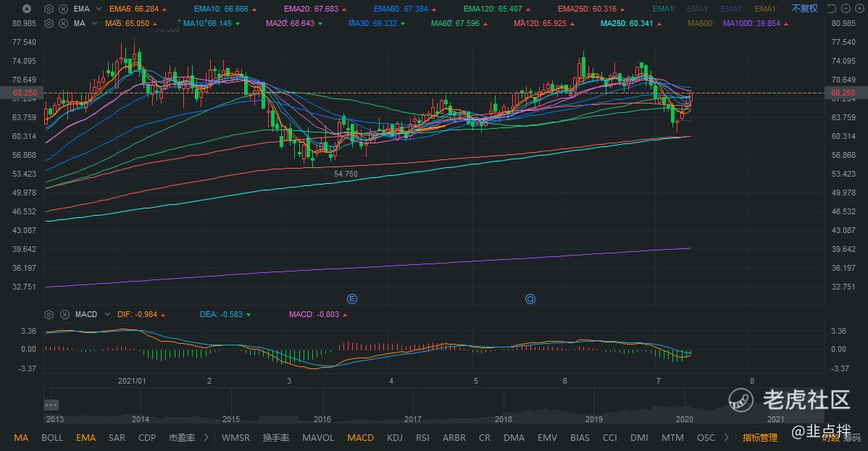The image size is (868, 451).
Task: Expand the MA indicator dropdown
Action: click(x=94, y=24)
